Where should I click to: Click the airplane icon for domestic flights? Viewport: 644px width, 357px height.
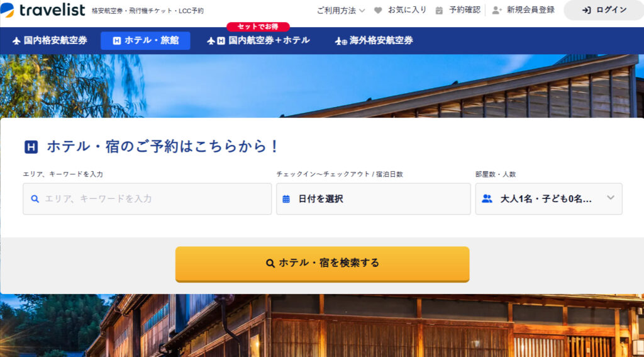pos(16,41)
